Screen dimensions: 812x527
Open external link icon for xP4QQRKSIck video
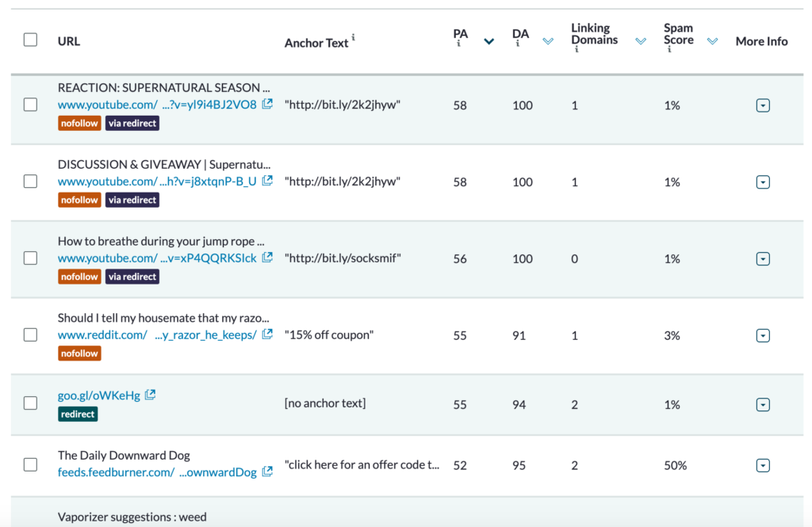tap(267, 258)
